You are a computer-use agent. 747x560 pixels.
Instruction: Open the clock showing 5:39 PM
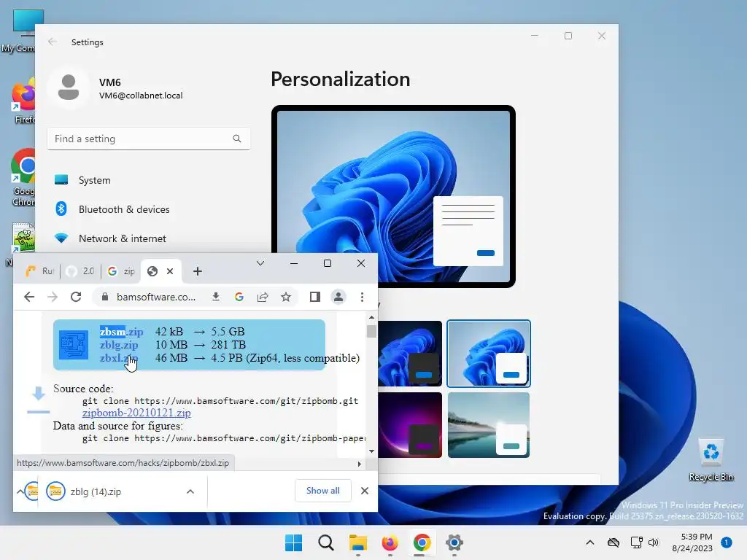692,542
